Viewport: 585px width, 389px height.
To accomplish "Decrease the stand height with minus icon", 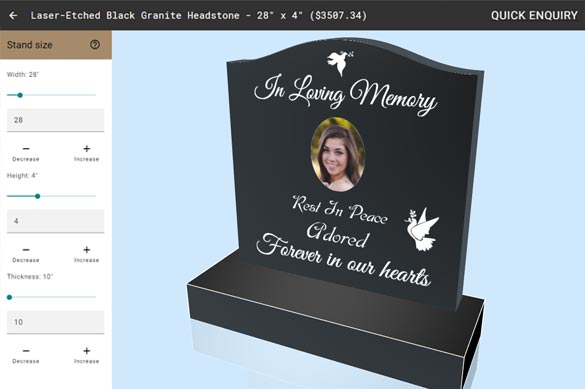I will click(x=26, y=250).
